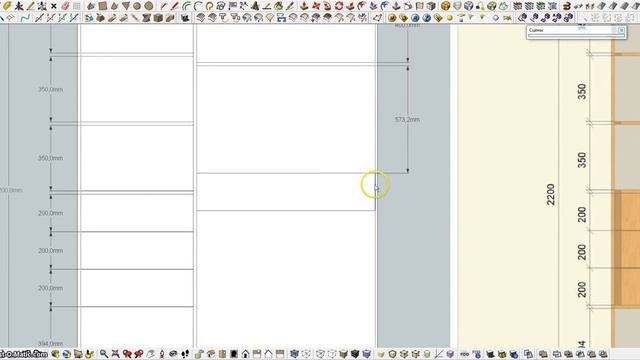This screenshot has height=360, width=640.
Task: Select the green diagonal line tool
Action: pyautogui.click(x=62, y=18)
